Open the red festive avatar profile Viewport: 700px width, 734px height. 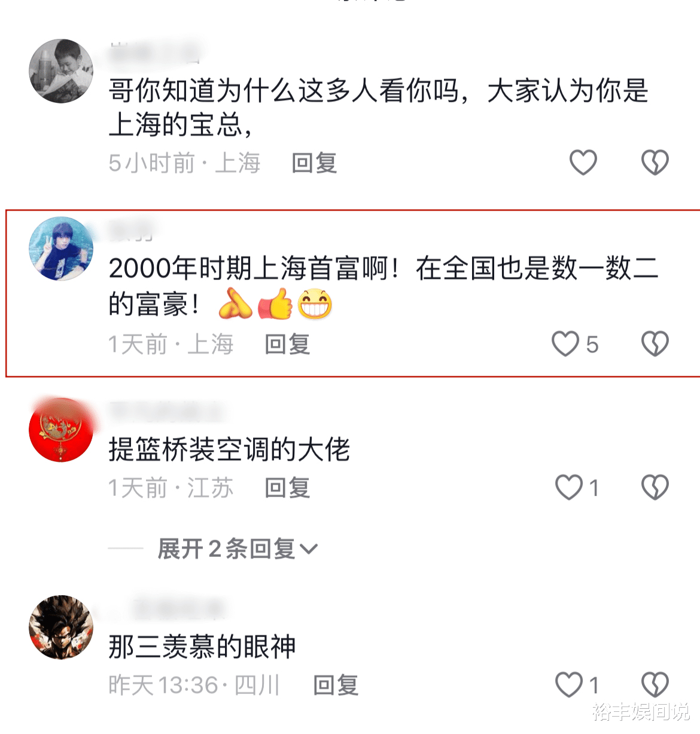[x=61, y=430]
